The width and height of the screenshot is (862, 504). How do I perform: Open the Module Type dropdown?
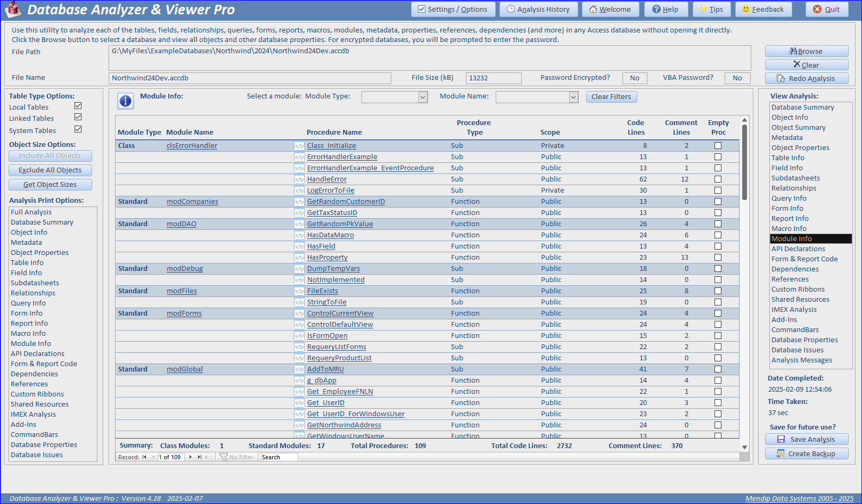tap(423, 97)
